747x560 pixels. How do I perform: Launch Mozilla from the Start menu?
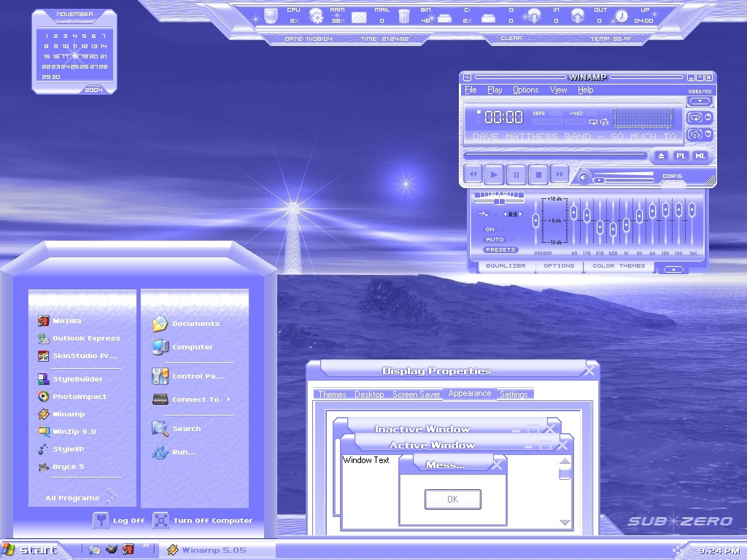[60, 321]
